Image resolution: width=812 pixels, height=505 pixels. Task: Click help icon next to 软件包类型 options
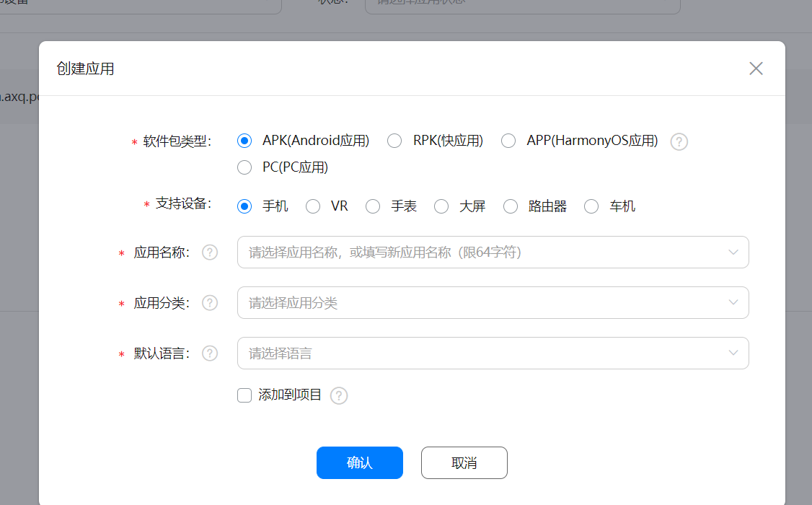point(679,141)
